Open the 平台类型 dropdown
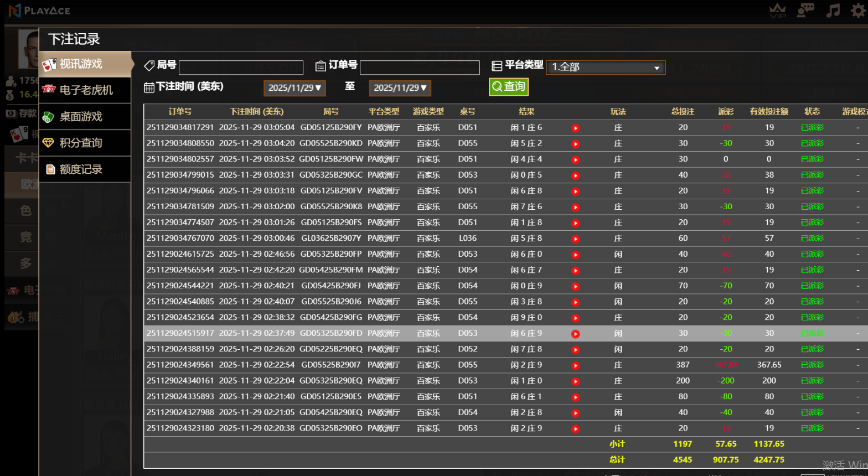This screenshot has width=868, height=476. point(605,68)
